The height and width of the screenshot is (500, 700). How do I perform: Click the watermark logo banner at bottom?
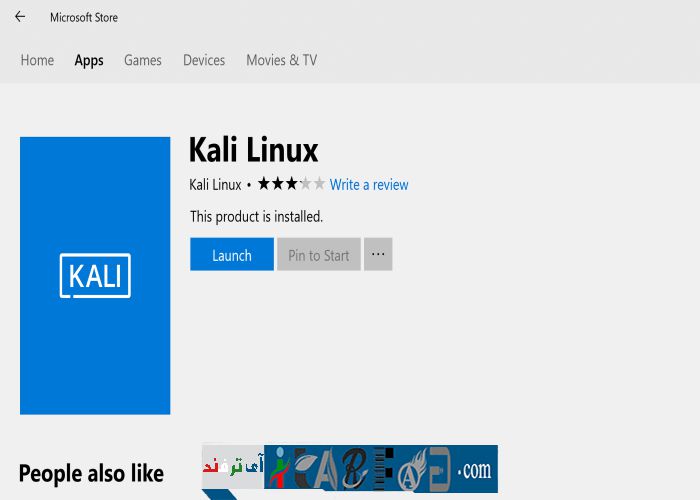pos(350,468)
